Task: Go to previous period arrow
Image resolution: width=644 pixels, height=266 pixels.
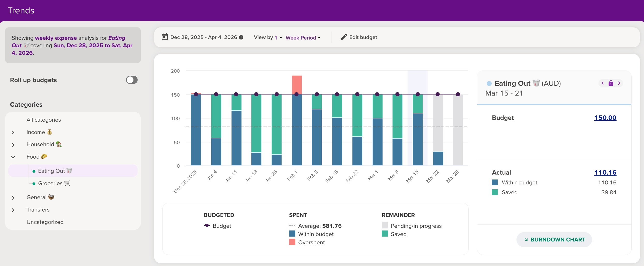Action: [x=603, y=83]
